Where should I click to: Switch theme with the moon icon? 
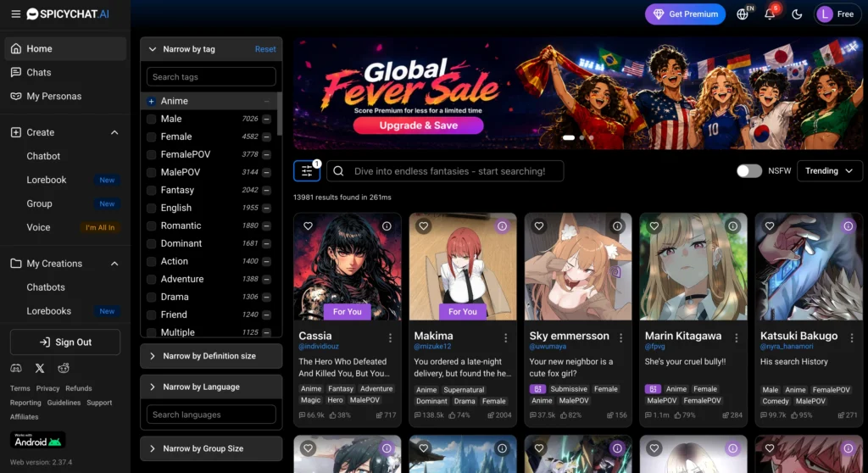point(797,14)
